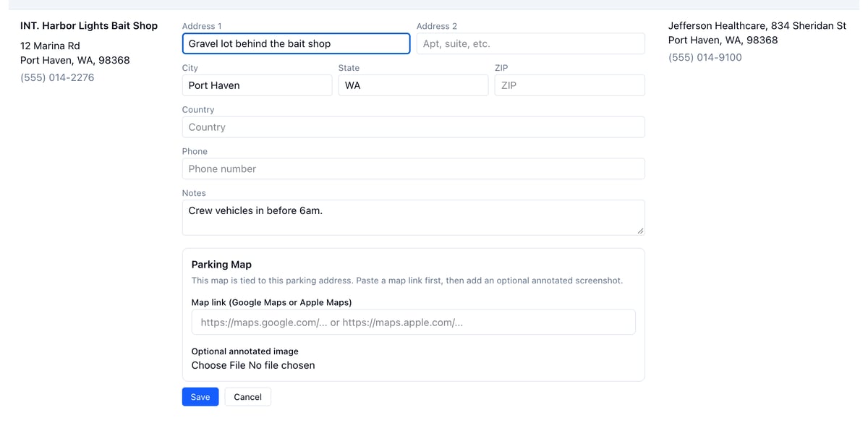Click the Notes field label
Image resolution: width=868 pixels, height=423 pixels.
[194, 193]
